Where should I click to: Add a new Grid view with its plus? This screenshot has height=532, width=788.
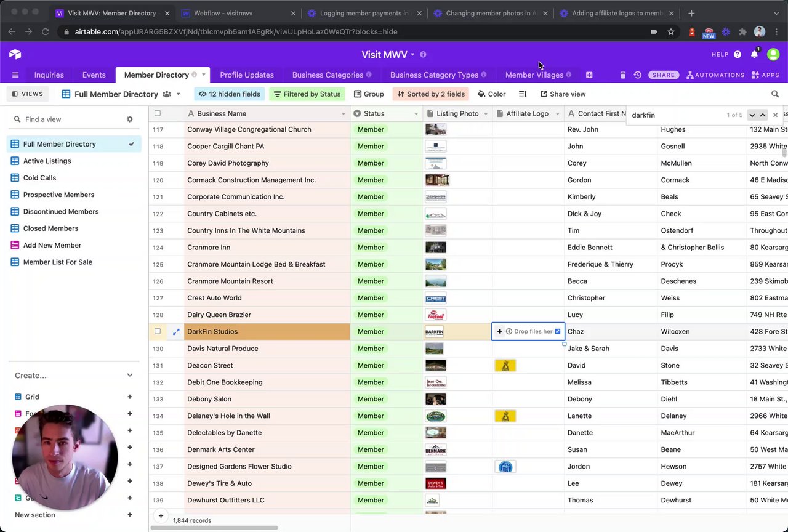pyautogui.click(x=129, y=397)
